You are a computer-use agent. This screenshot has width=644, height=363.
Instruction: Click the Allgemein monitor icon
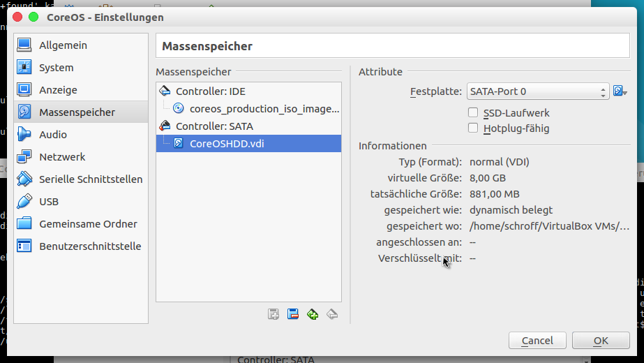click(24, 45)
